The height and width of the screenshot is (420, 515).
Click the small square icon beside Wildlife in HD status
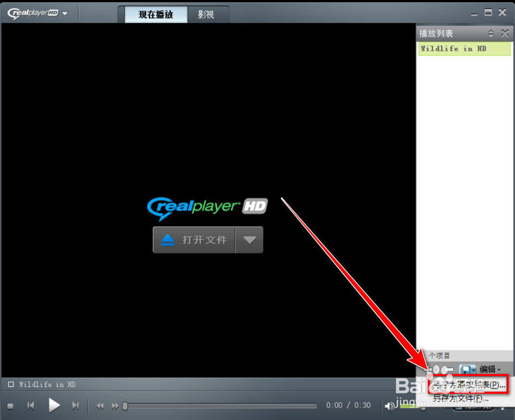[x=11, y=384]
